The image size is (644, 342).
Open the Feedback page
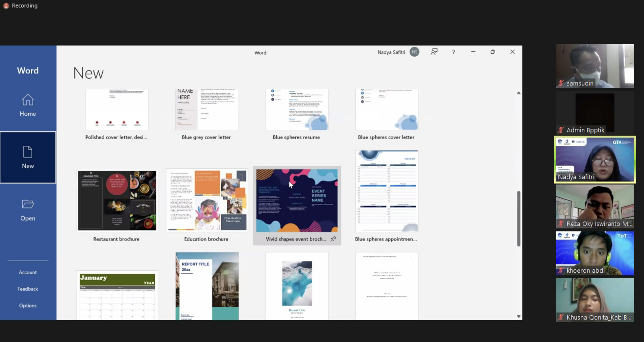pyautogui.click(x=28, y=289)
